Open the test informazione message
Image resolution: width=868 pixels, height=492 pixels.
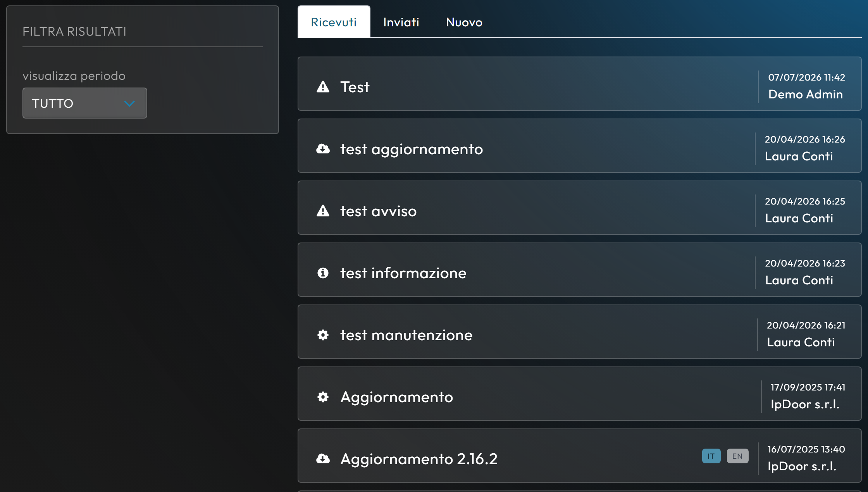coord(579,270)
